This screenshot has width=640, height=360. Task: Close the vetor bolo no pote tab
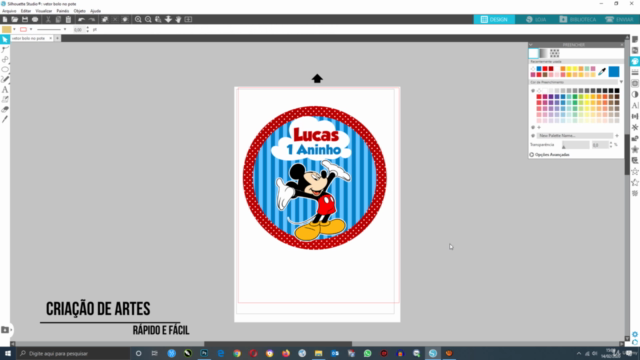(x=51, y=38)
